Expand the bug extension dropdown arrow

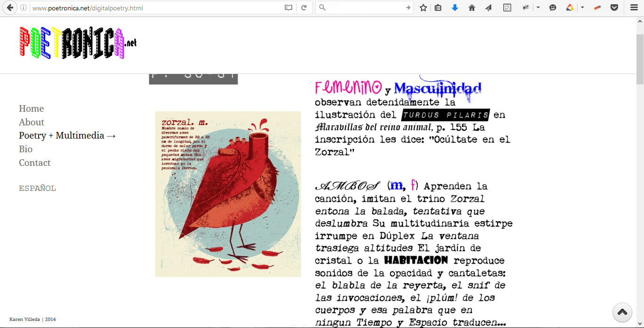pyautogui.click(x=538, y=8)
